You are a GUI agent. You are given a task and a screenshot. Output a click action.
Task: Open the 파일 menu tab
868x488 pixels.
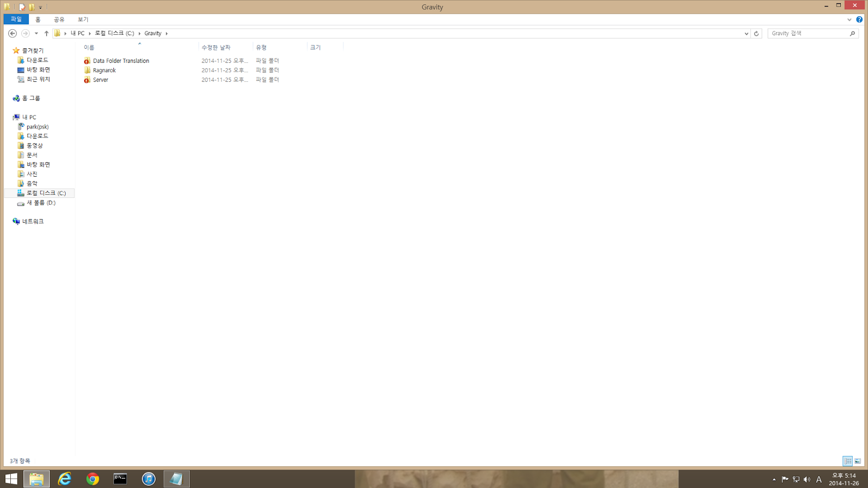click(x=16, y=20)
